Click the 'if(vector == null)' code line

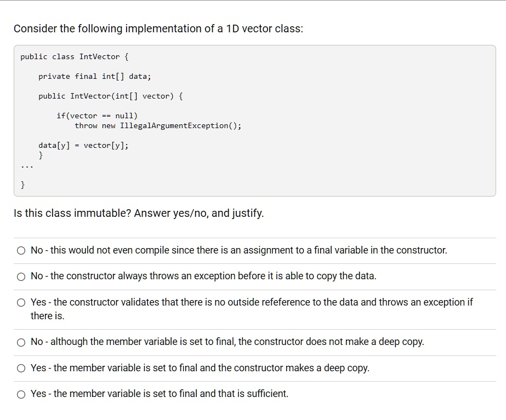point(97,116)
